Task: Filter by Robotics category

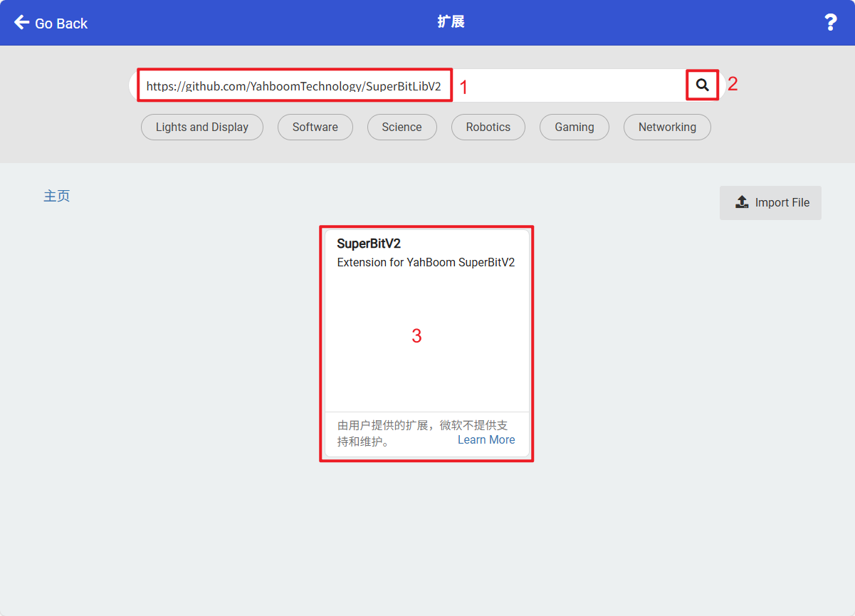Action: coord(488,127)
